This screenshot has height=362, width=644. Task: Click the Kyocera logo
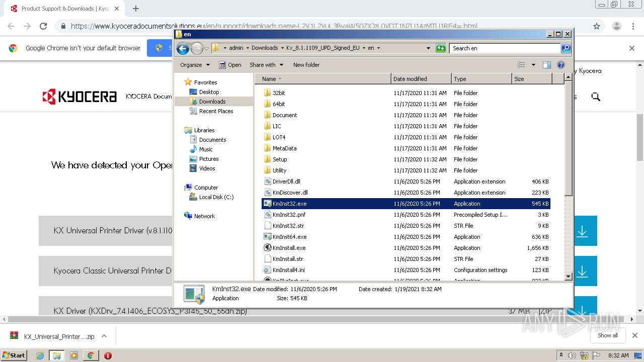coord(79,97)
